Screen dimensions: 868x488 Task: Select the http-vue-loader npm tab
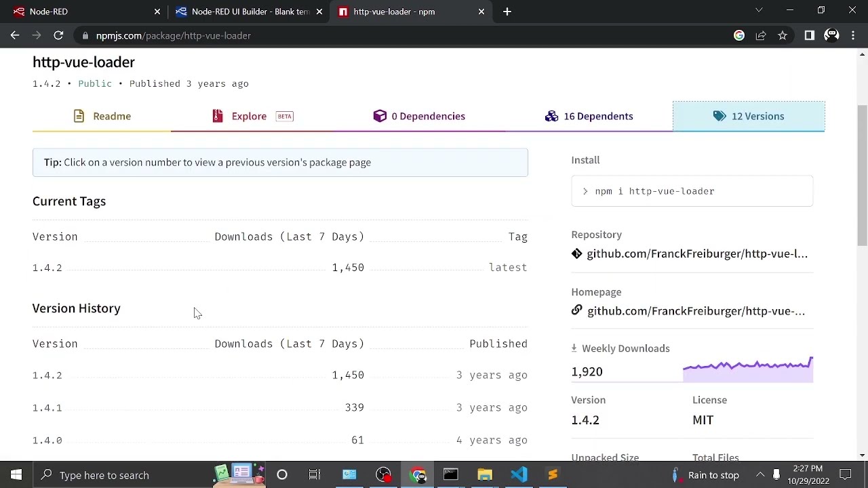410,12
